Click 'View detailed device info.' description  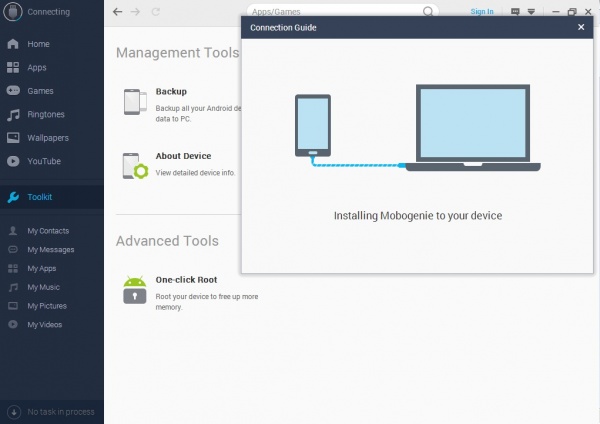(195, 173)
